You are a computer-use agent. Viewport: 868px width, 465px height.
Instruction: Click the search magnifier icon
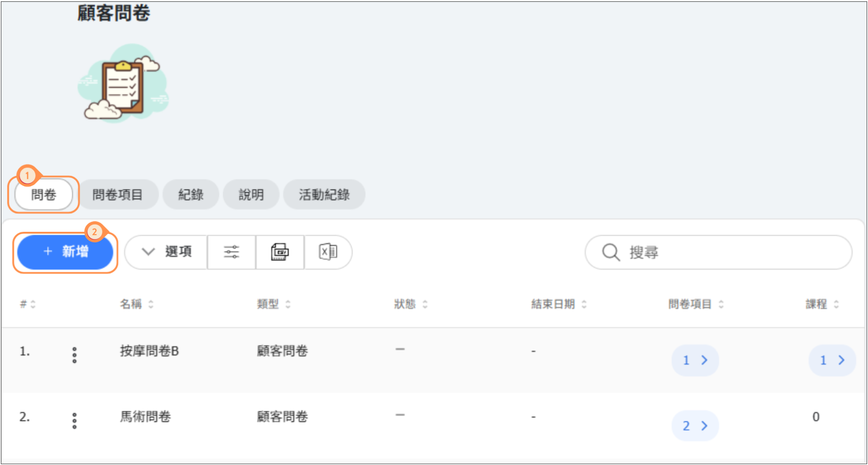pos(610,253)
